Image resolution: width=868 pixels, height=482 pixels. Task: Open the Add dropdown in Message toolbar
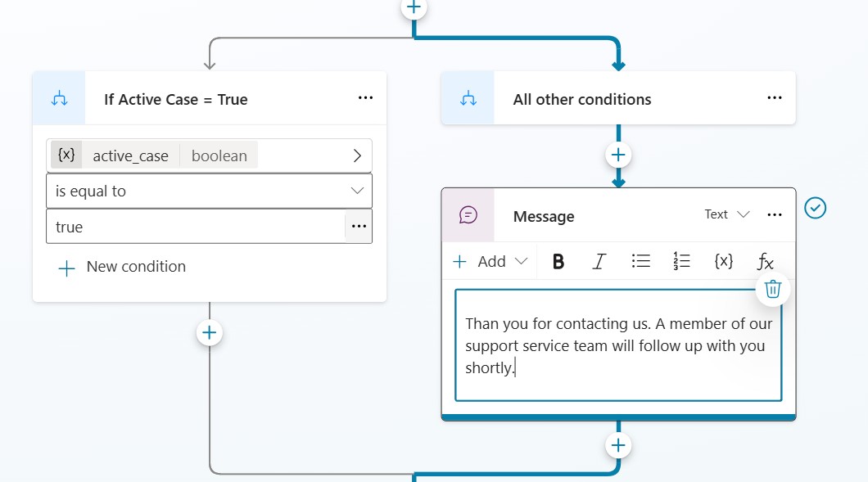pyautogui.click(x=491, y=262)
